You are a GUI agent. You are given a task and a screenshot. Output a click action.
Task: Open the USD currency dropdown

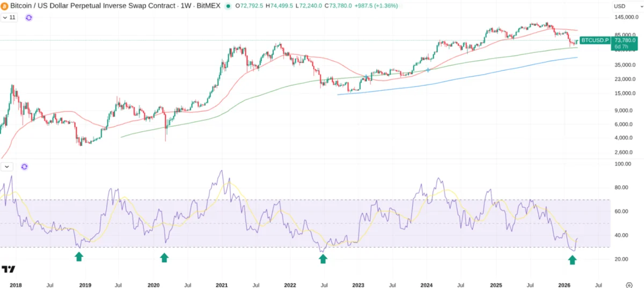(626, 6)
